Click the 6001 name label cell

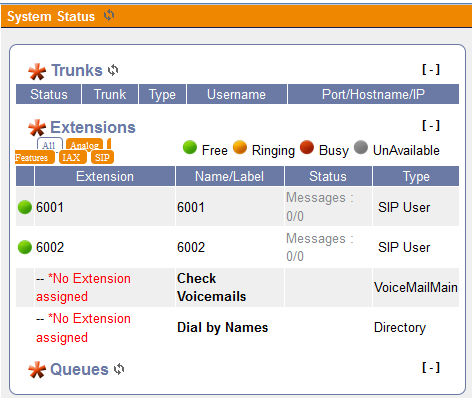[230, 207]
